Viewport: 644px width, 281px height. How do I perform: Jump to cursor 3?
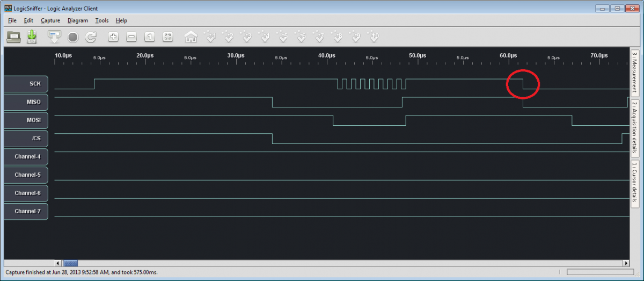246,37
